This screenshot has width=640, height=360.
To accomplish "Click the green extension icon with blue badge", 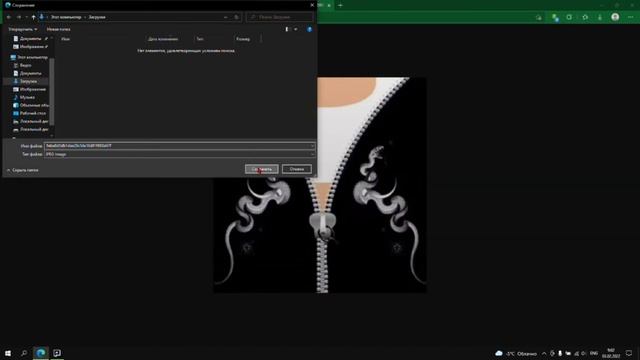I will pyautogui.click(x=555, y=17).
